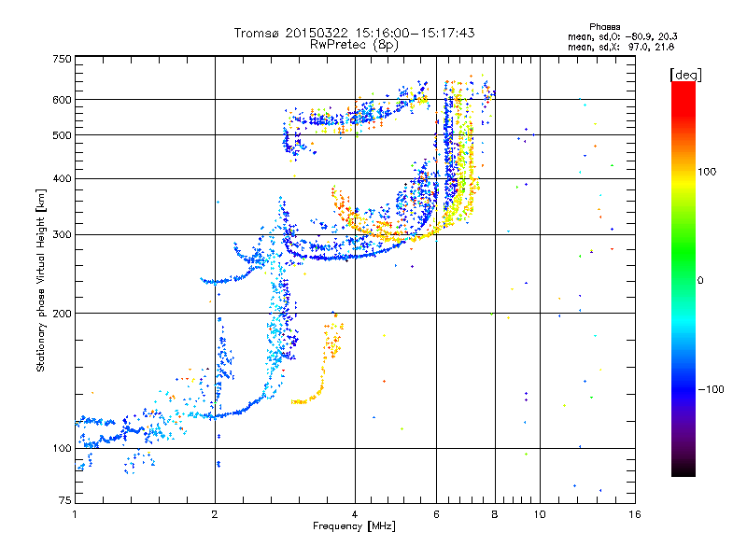
Task: Click the colorbar tick label '0'
Action: tap(700, 280)
